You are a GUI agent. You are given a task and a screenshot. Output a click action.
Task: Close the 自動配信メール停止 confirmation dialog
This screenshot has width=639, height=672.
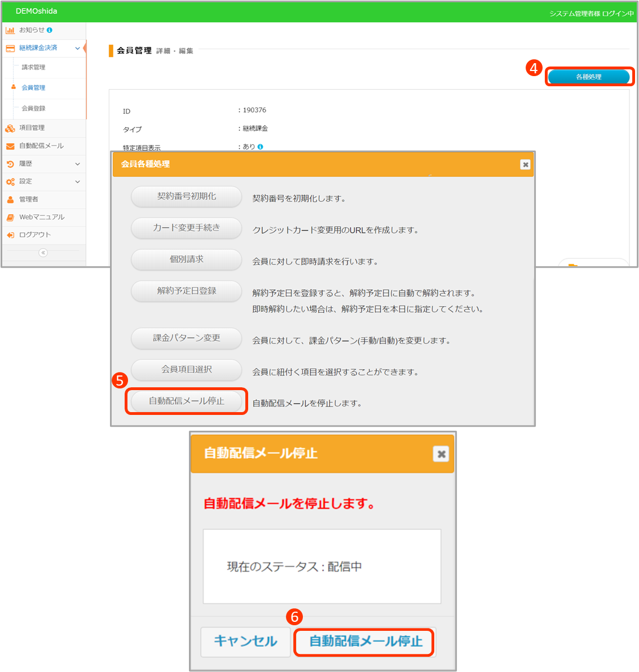(441, 454)
